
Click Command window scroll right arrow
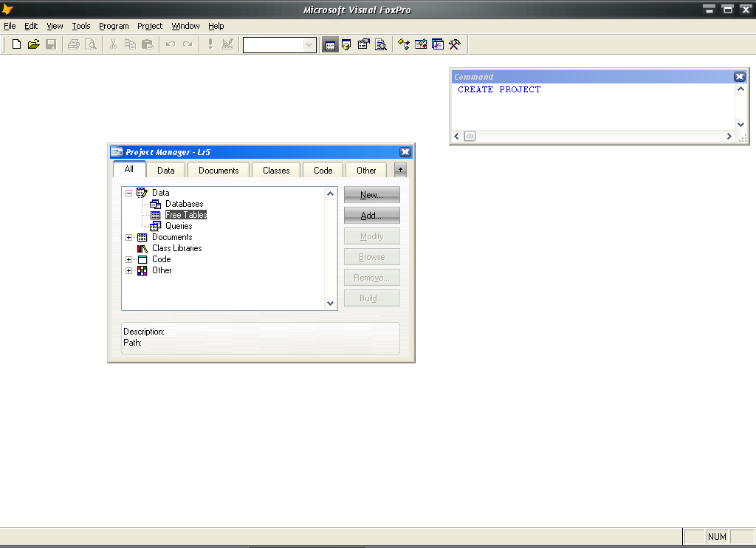[x=729, y=137]
